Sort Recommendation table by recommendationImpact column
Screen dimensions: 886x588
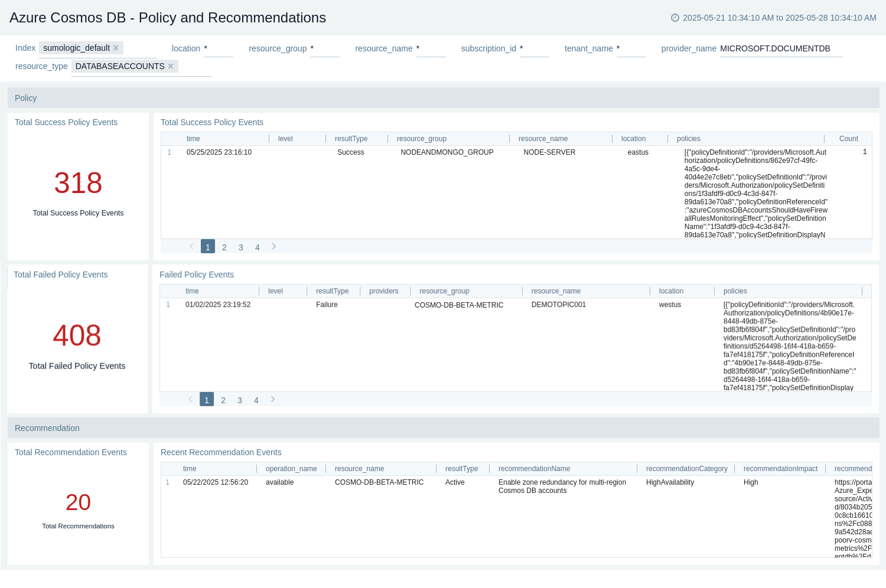[780, 469]
